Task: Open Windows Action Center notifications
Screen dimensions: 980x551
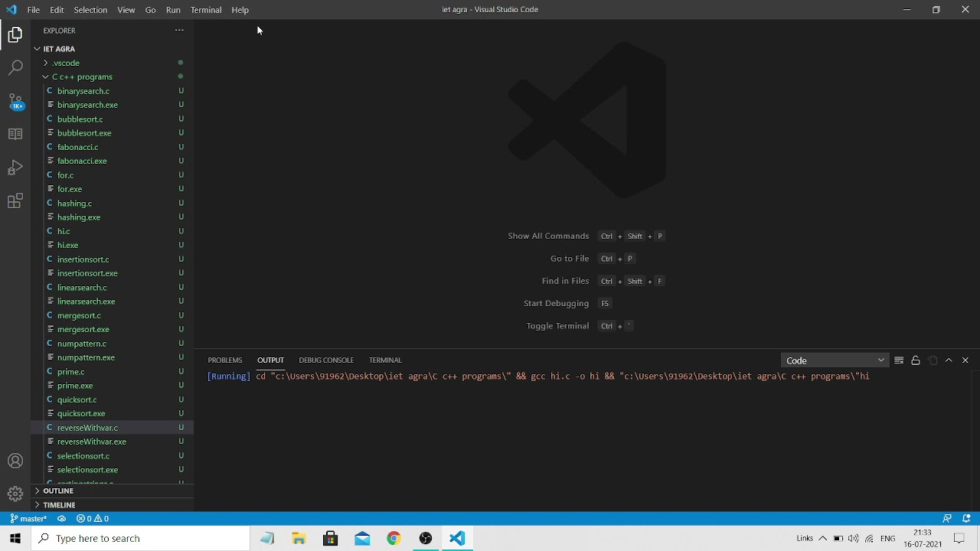Action: 959,539
